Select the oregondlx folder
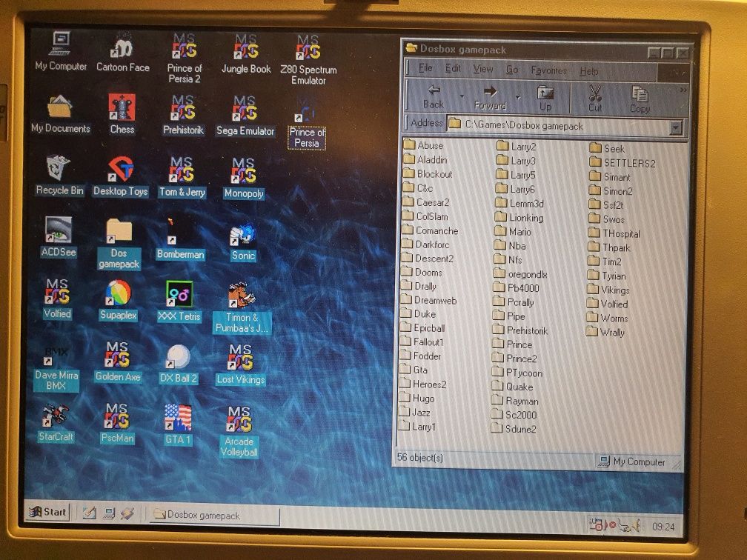Viewport: 747px width, 560px height. [520, 274]
